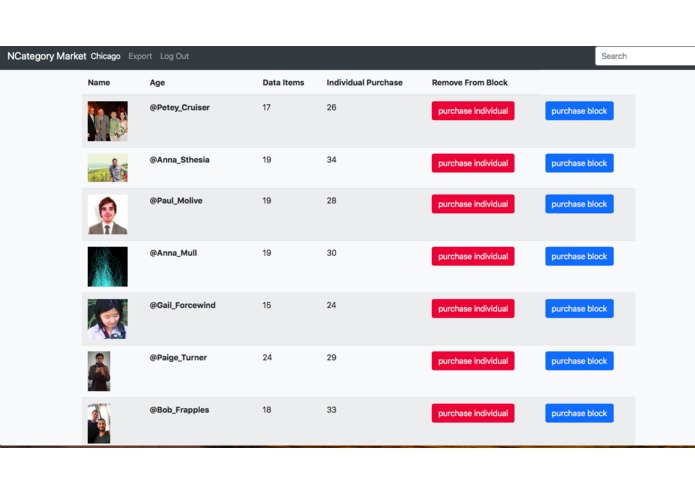Click value 28 in @Paul_Molive row
Screen dimensions: 695x494
pos(332,200)
